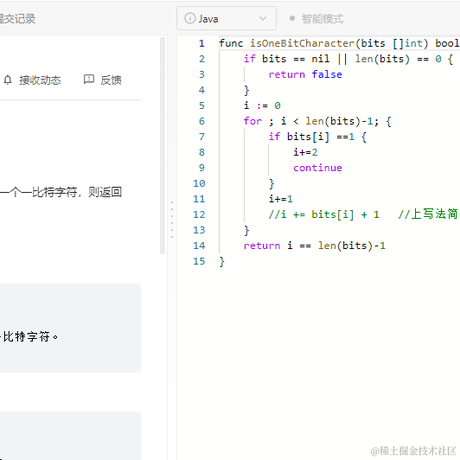Click the 'if bits[i] ==1' line
Viewport: 460px width, 460px height.
(x=318, y=137)
